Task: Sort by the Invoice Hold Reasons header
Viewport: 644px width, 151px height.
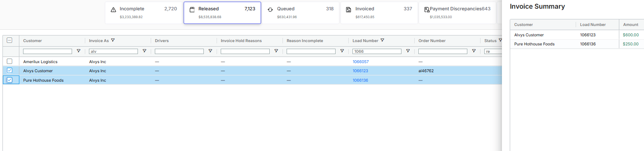Action: (x=241, y=40)
